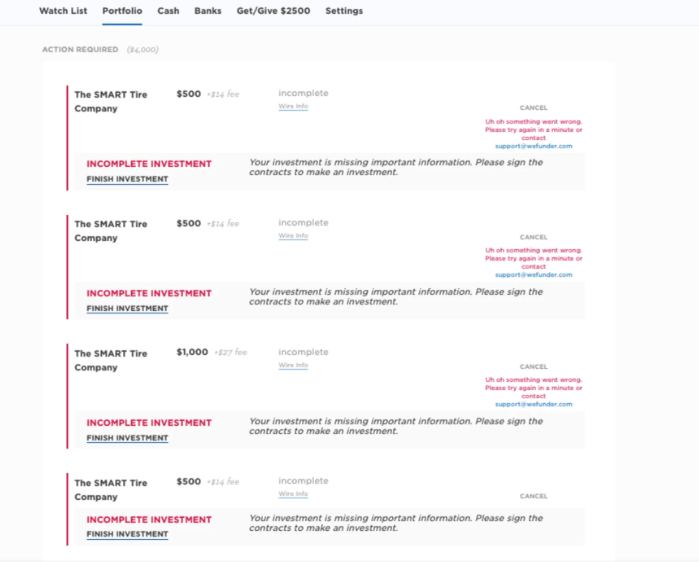This screenshot has height=562, width=699.
Task: Cancel the last $500 investment without error message
Action: [534, 496]
